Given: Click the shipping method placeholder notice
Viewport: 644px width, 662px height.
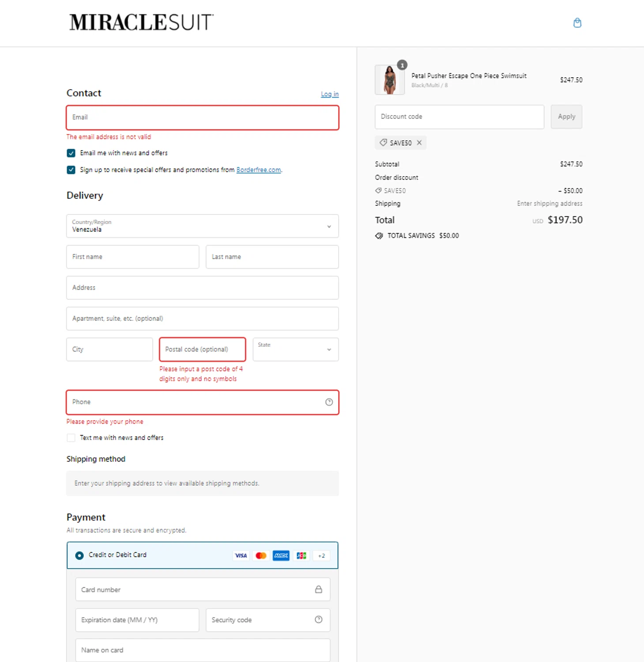Looking at the screenshot, I should (x=203, y=483).
